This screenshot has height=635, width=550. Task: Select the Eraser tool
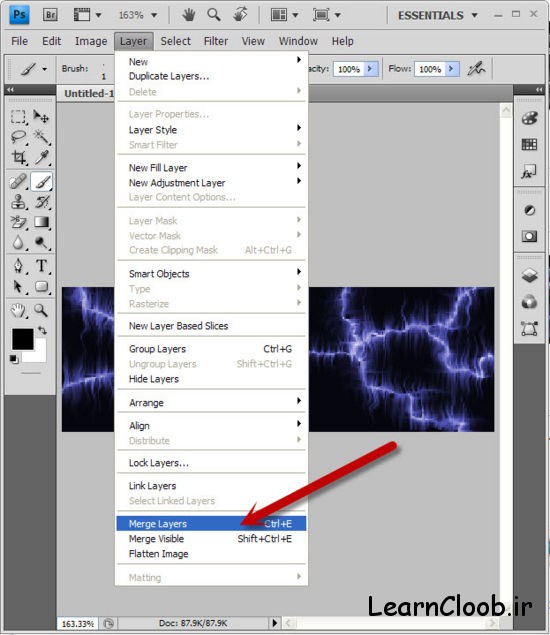click(x=18, y=222)
